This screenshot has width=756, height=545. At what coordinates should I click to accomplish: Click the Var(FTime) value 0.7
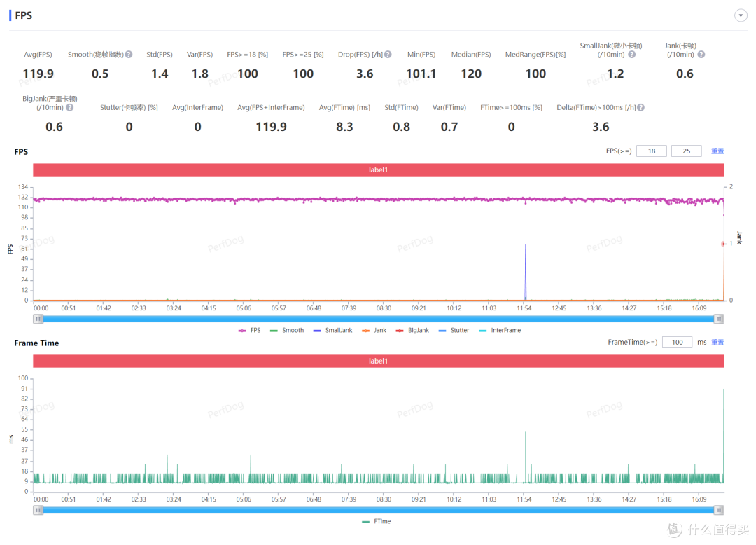[449, 127]
